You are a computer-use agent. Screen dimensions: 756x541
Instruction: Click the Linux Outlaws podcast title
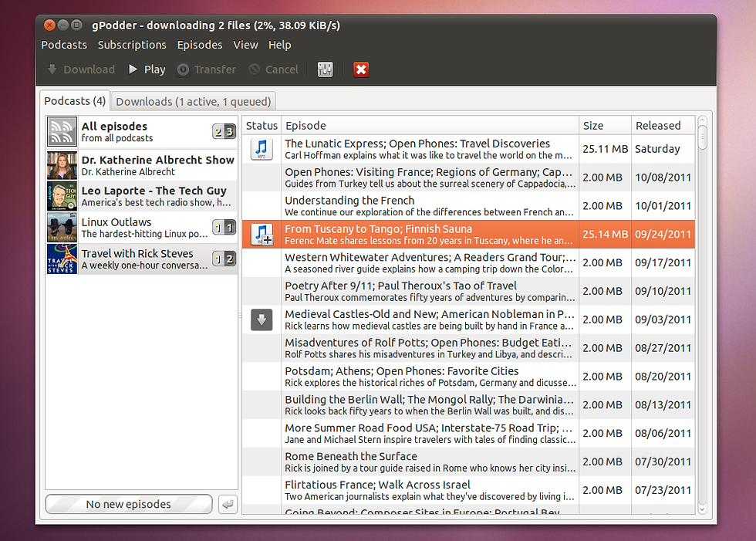(116, 222)
